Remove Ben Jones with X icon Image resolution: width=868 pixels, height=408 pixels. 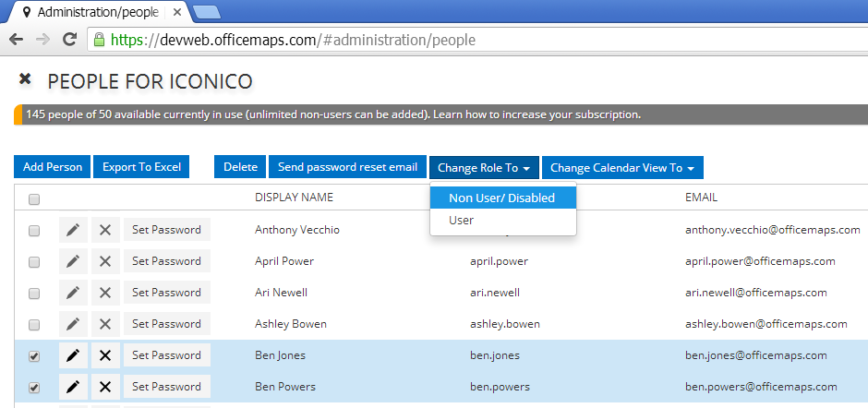[105, 355]
